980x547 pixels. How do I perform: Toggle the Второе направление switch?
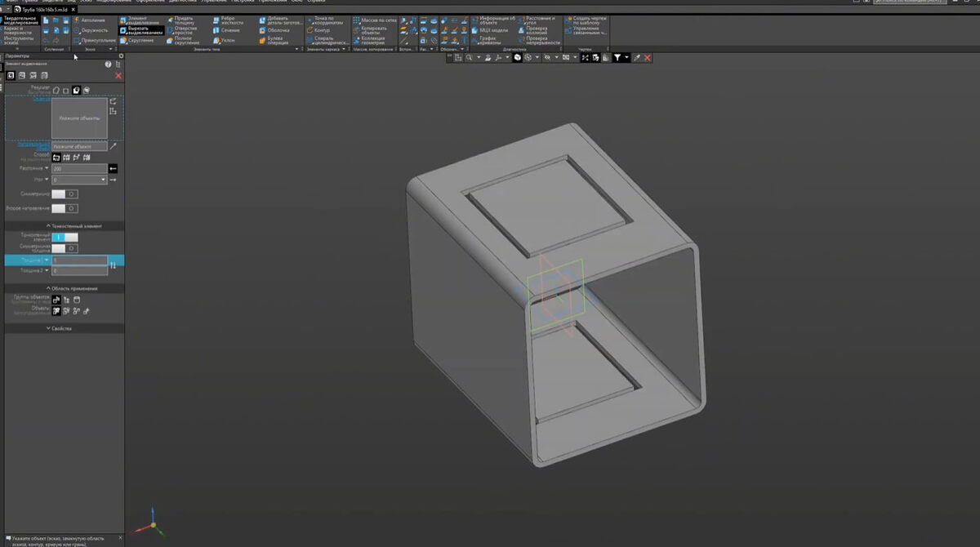point(65,208)
